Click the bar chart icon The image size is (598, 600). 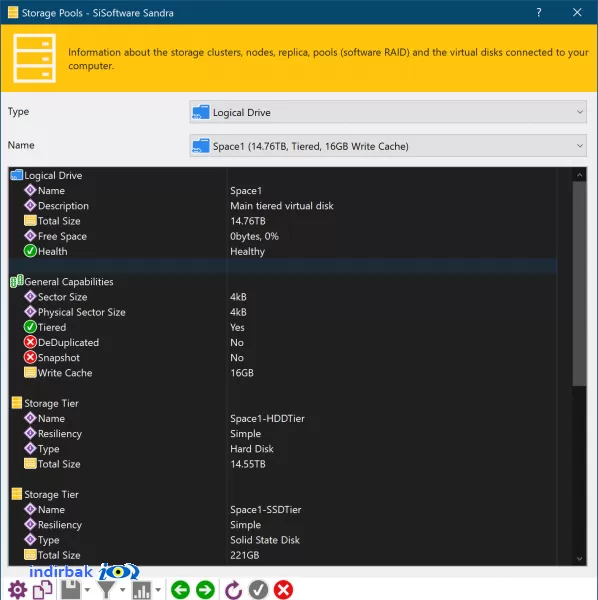142,590
